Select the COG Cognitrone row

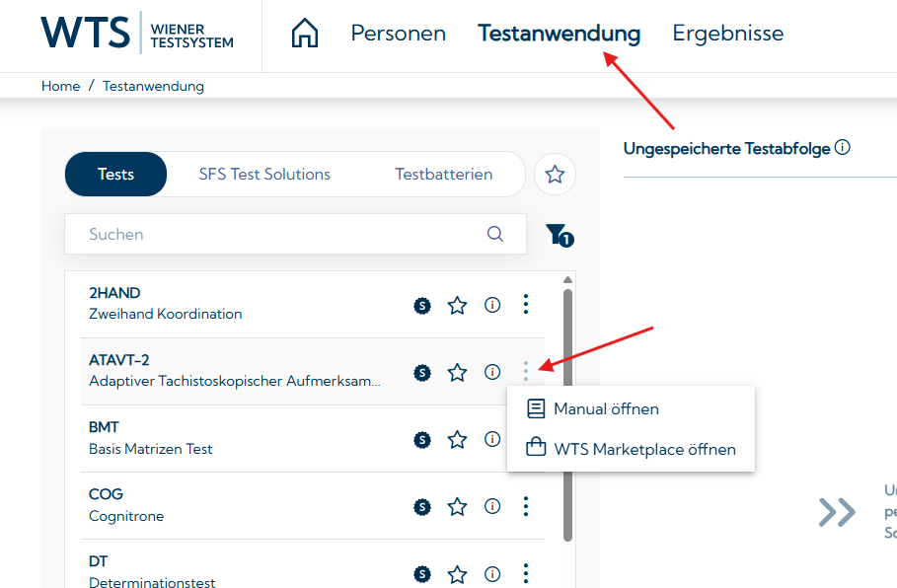tap(313, 506)
